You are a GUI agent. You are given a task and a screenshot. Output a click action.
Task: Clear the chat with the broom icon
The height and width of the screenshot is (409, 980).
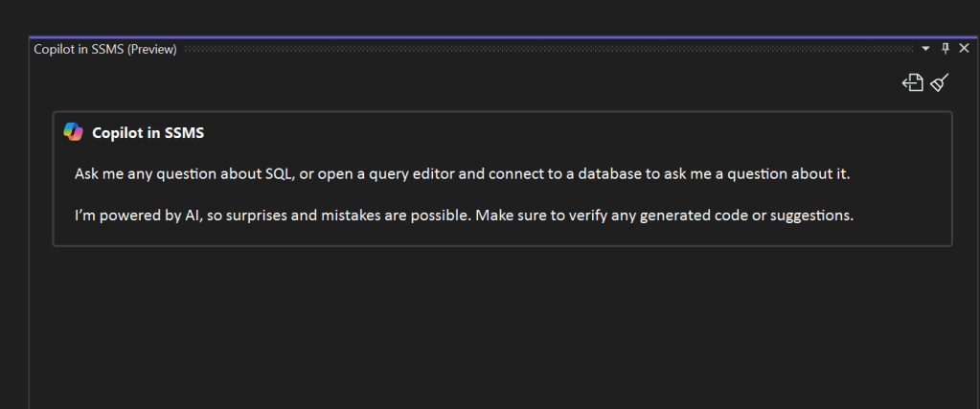click(940, 83)
